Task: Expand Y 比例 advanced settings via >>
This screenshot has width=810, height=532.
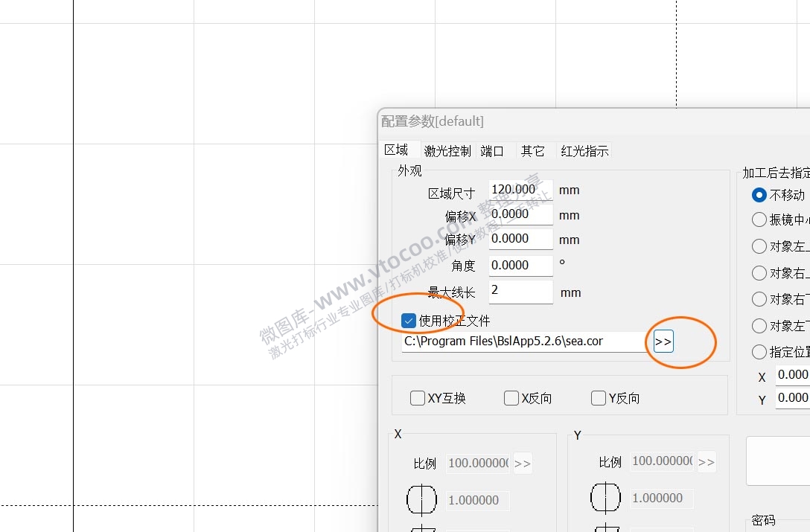Action: (707, 461)
